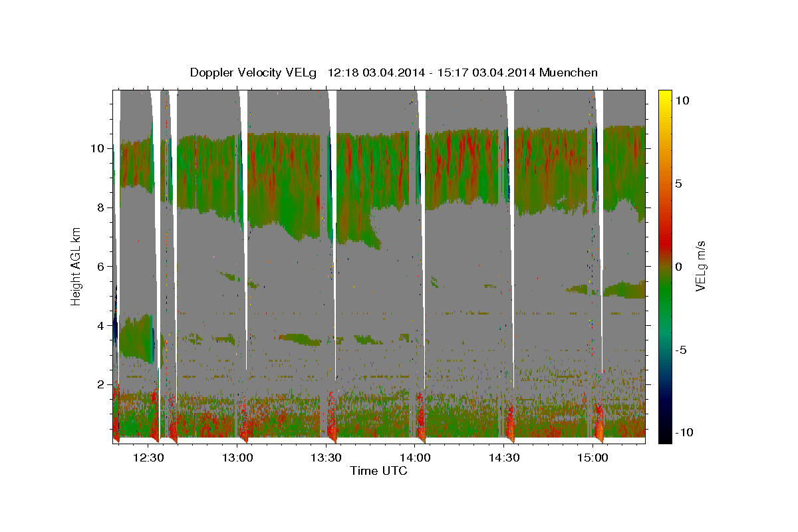Click the plot title 'Doppler Velocity VELg'

253,72
